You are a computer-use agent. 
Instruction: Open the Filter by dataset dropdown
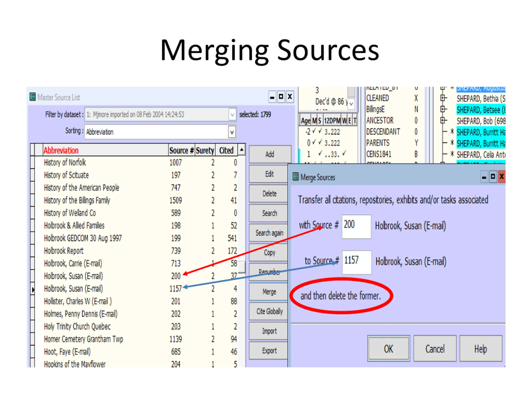click(x=232, y=115)
